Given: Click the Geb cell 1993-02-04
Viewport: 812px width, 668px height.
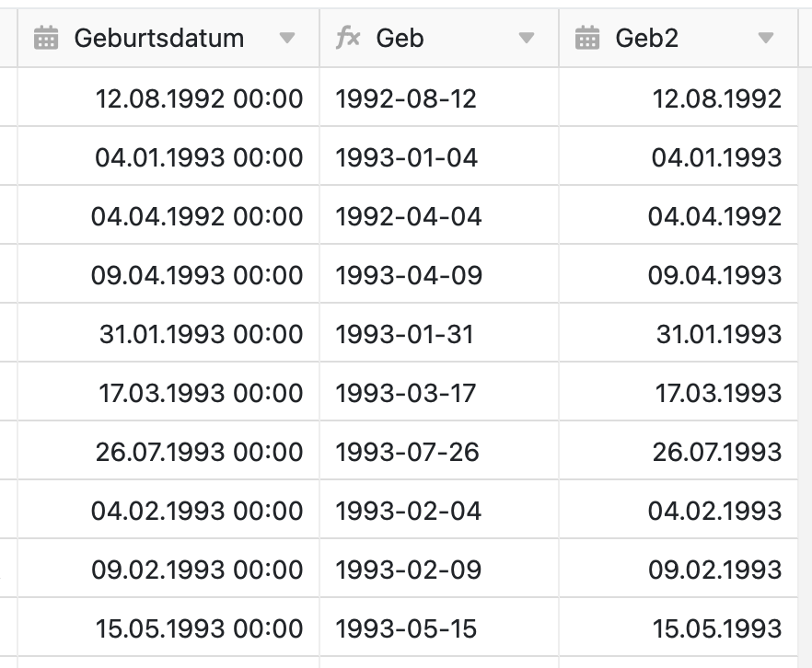Looking at the screenshot, I should click(x=409, y=511).
